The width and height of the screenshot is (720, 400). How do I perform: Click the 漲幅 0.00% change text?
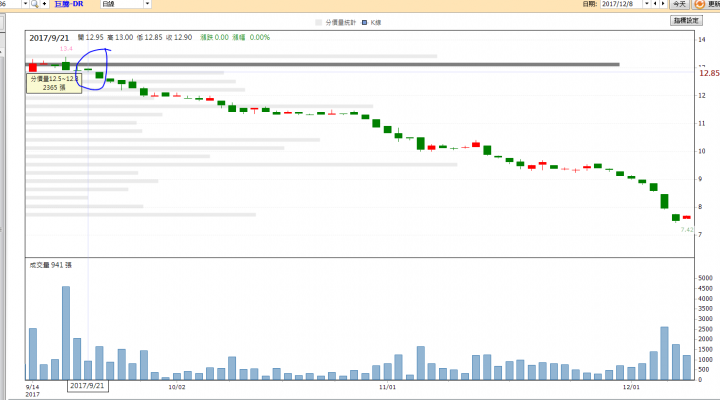tap(251, 38)
